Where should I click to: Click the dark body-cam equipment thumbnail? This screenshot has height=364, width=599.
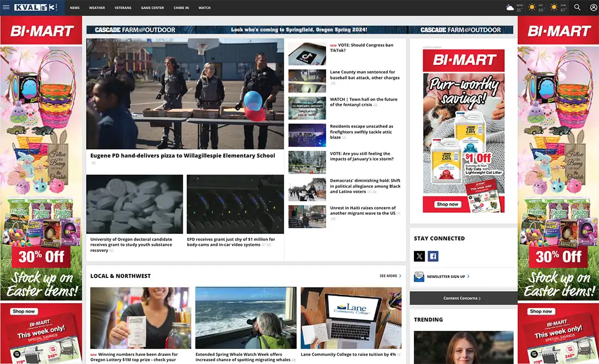tap(235, 204)
